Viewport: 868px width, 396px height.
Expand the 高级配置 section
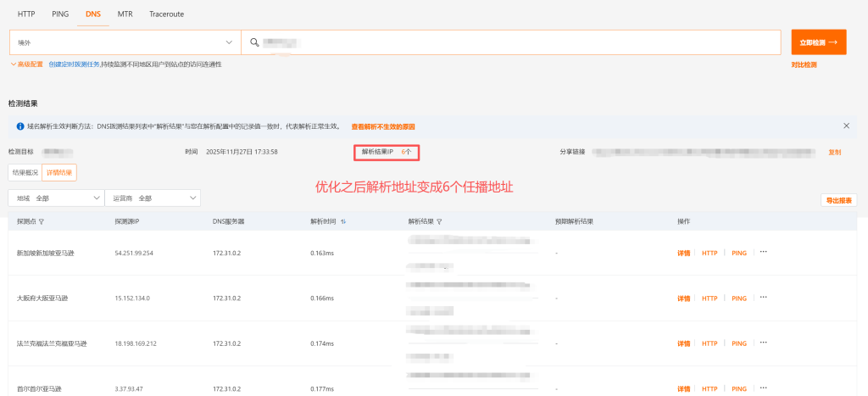pyautogui.click(x=27, y=64)
